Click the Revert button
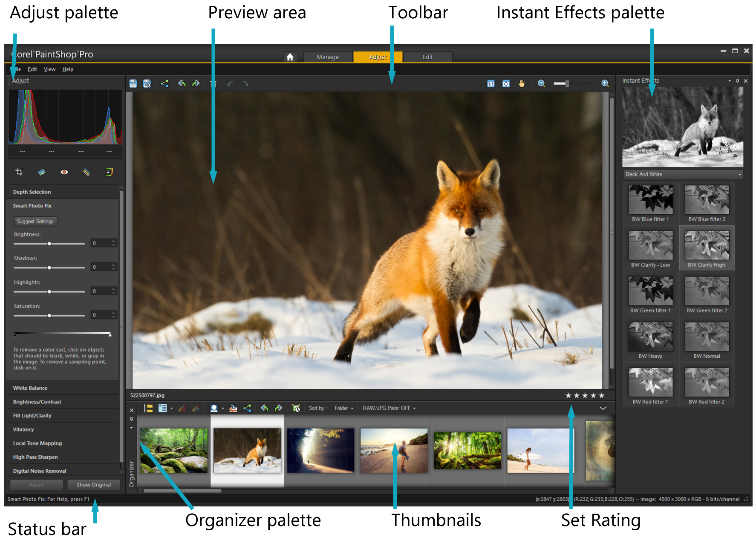756x552 pixels. (37, 485)
